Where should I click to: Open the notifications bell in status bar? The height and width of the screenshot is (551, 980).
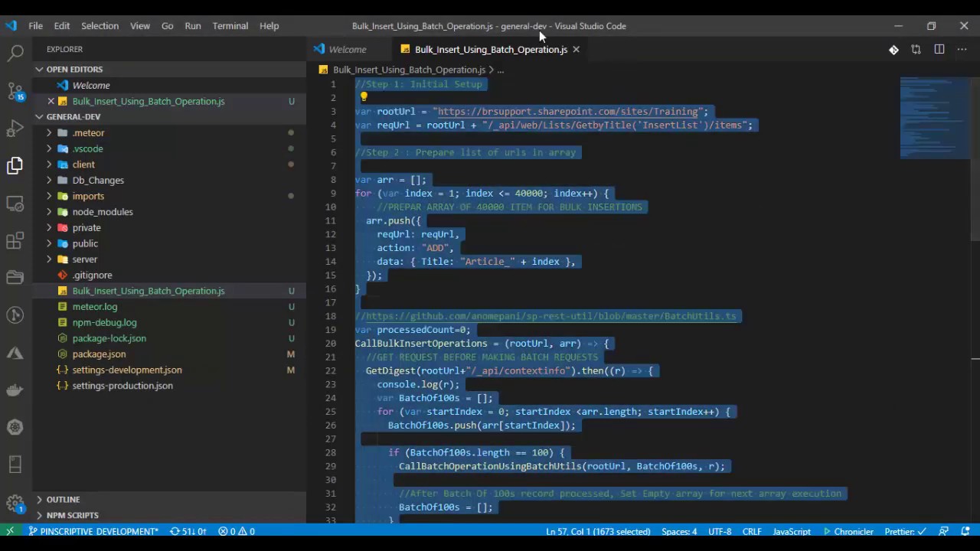pos(966,531)
